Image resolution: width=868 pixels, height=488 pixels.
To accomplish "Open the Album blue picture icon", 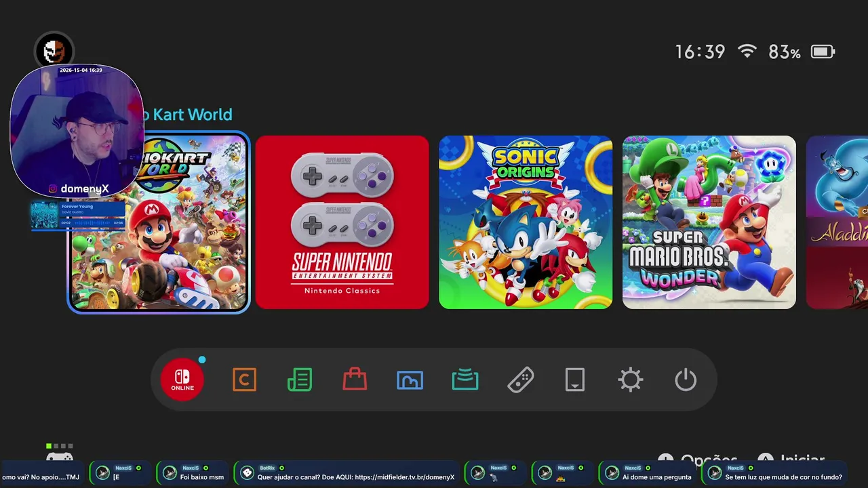I will click(x=410, y=380).
